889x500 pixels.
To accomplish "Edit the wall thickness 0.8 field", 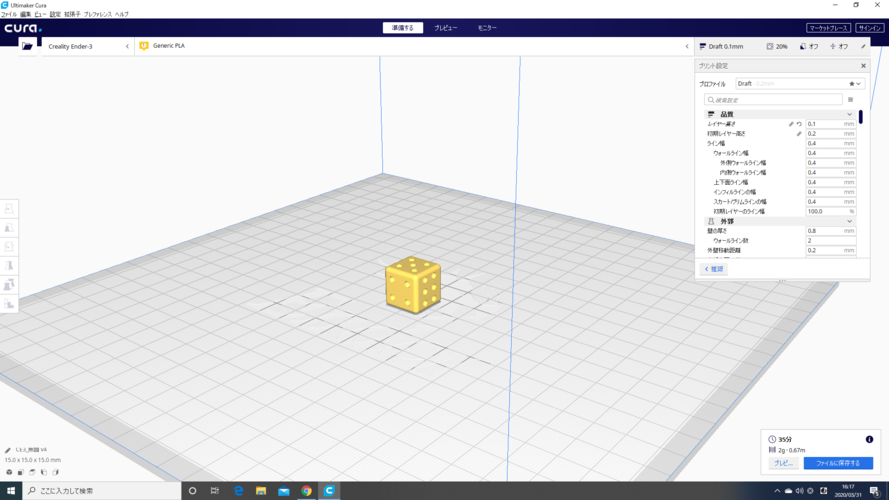I will [x=831, y=231].
